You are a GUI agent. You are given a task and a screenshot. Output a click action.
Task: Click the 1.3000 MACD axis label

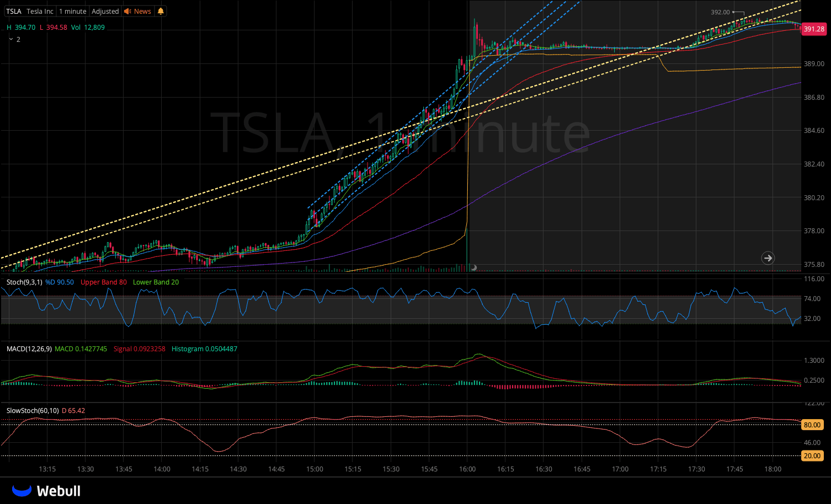pos(814,361)
